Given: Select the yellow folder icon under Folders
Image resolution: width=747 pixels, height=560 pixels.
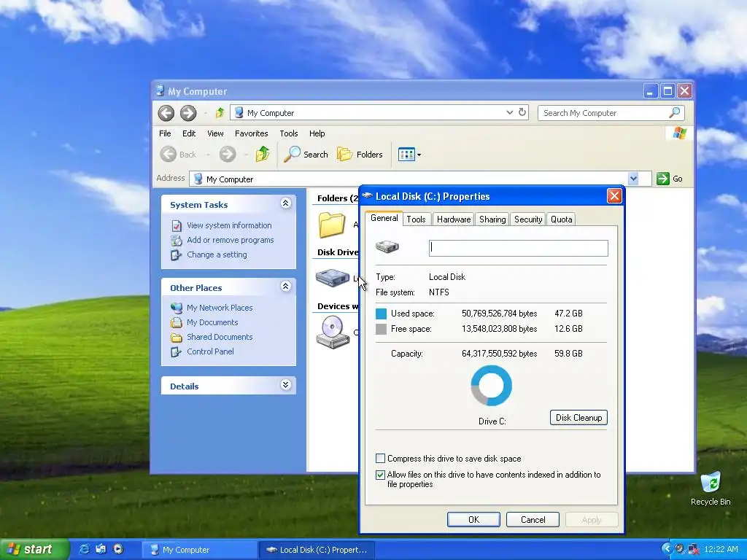Looking at the screenshot, I should [x=332, y=225].
